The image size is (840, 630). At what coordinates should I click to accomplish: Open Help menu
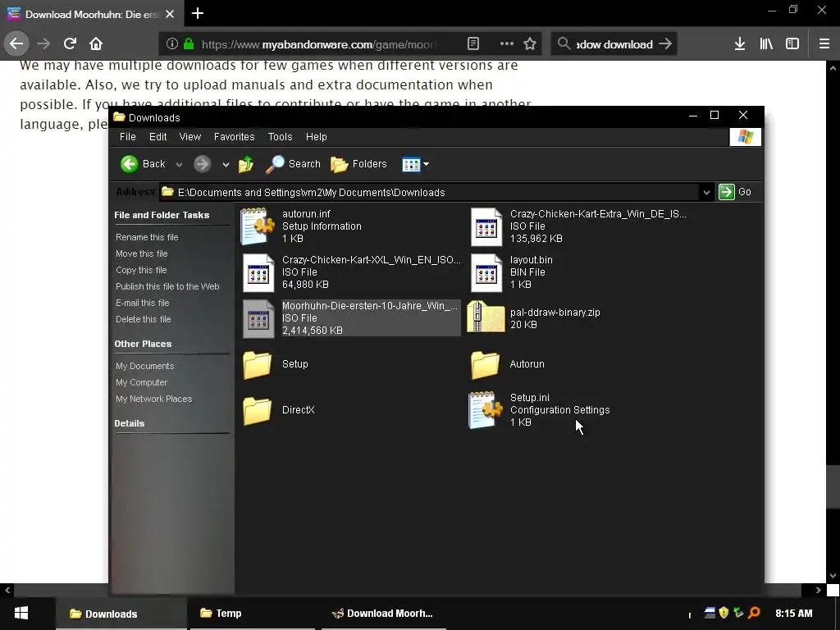316,137
